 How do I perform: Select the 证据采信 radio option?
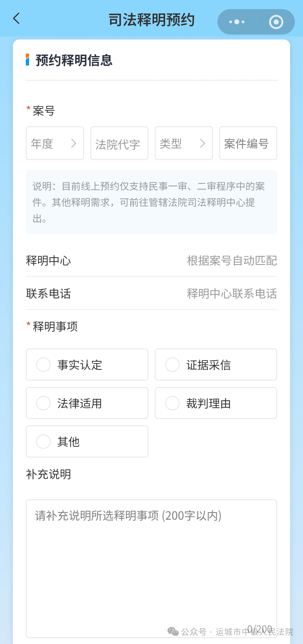point(172,364)
